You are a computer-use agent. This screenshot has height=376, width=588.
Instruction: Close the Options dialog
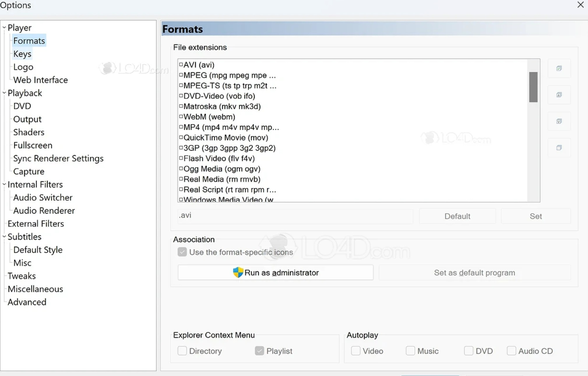click(x=580, y=5)
